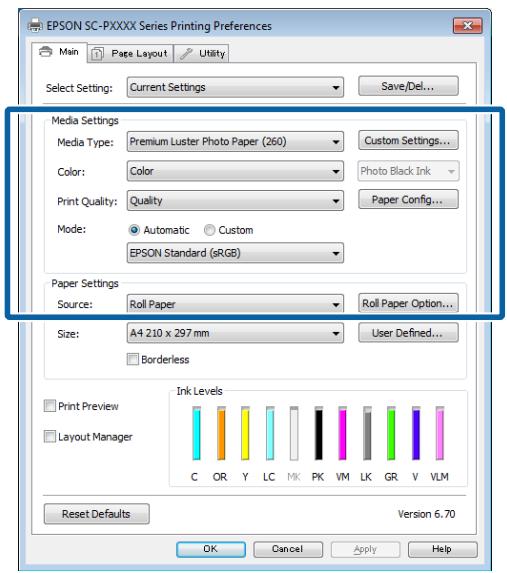Click the Ink Levels group label

coord(200,391)
